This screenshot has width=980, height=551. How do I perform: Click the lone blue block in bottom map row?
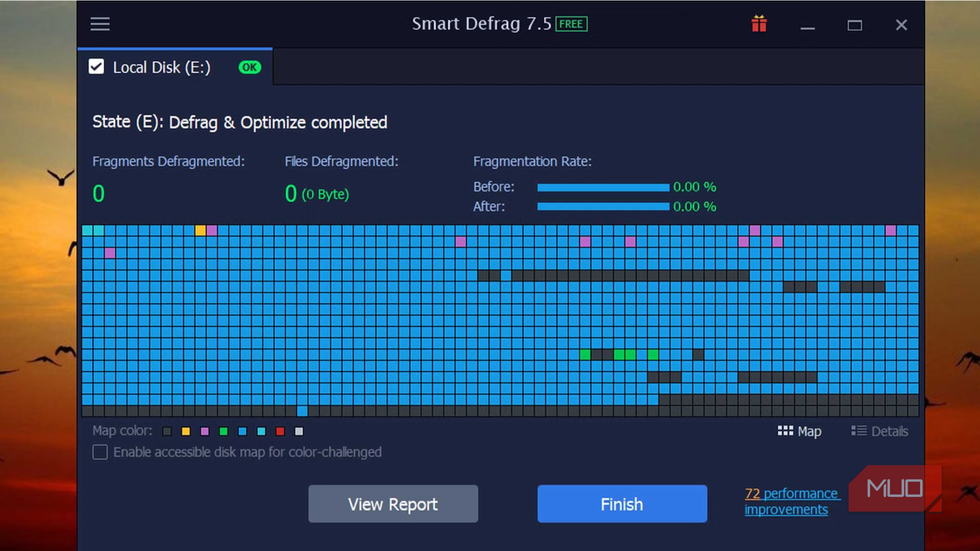pyautogui.click(x=302, y=411)
